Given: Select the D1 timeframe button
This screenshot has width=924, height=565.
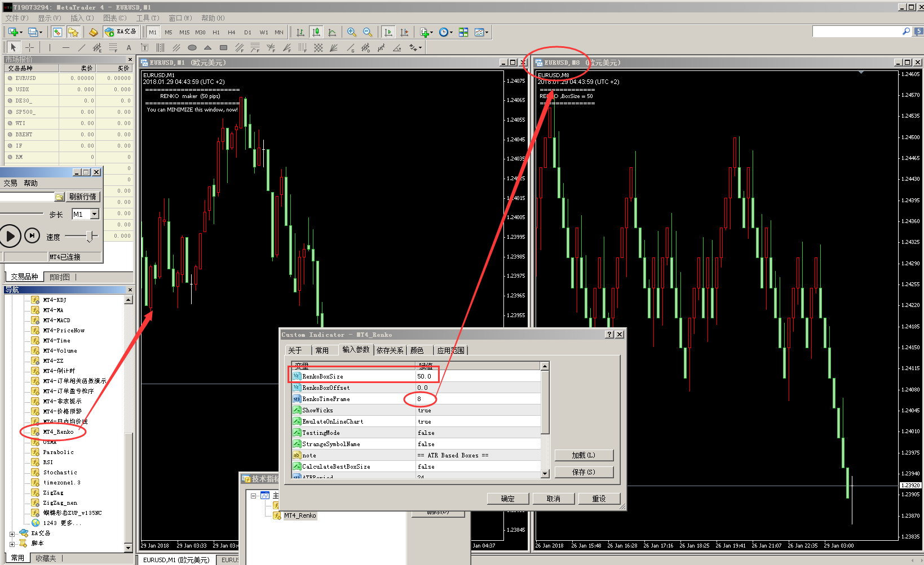Looking at the screenshot, I should tap(247, 33).
